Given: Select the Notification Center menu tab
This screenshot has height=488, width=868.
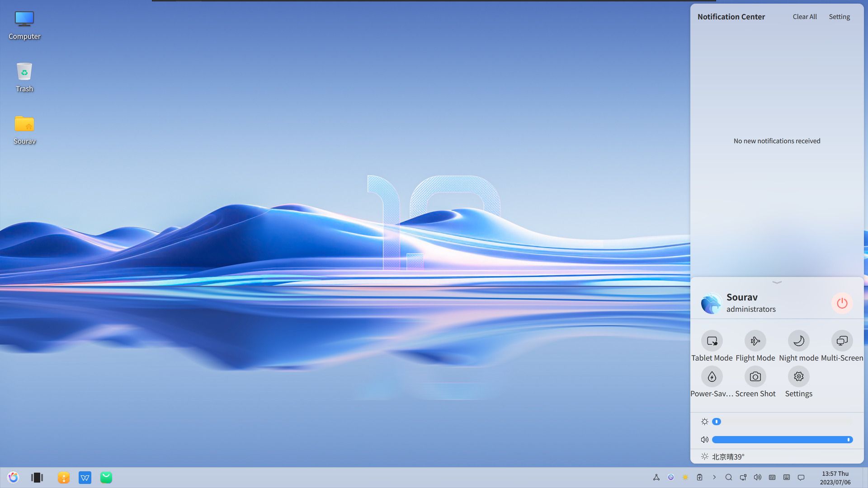Looking at the screenshot, I should tap(731, 16).
